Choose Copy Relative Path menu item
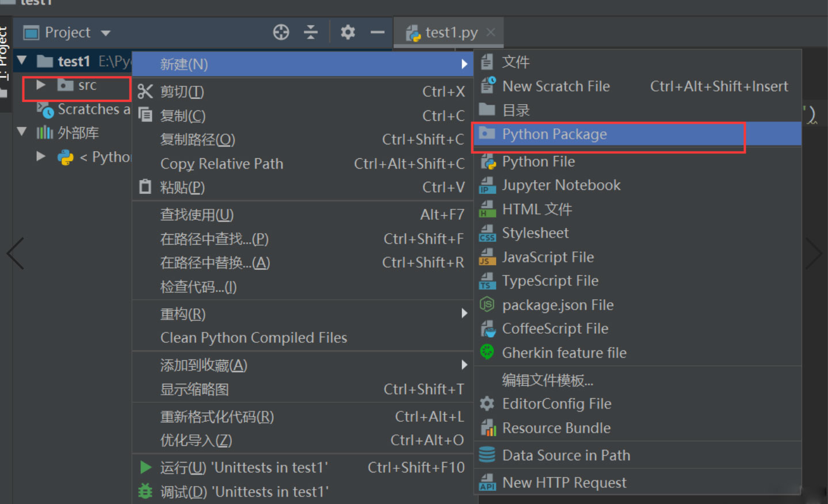This screenshot has height=504, width=828. point(303,163)
